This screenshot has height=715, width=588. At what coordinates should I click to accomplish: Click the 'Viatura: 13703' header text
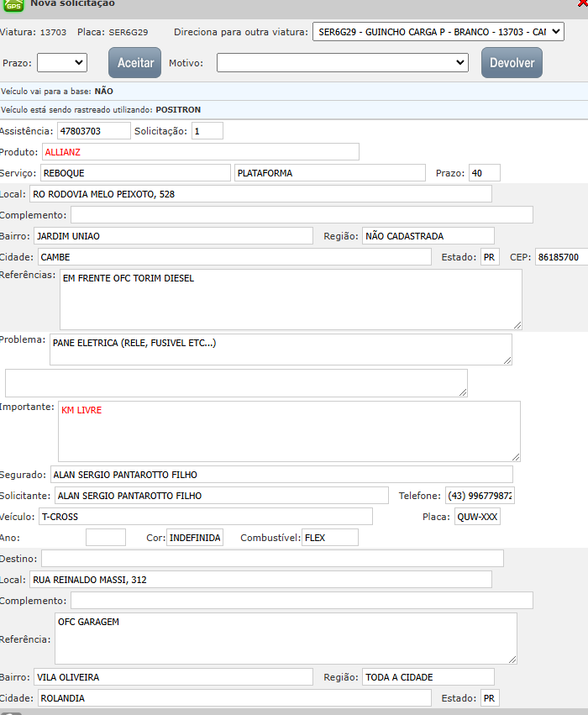[34, 32]
